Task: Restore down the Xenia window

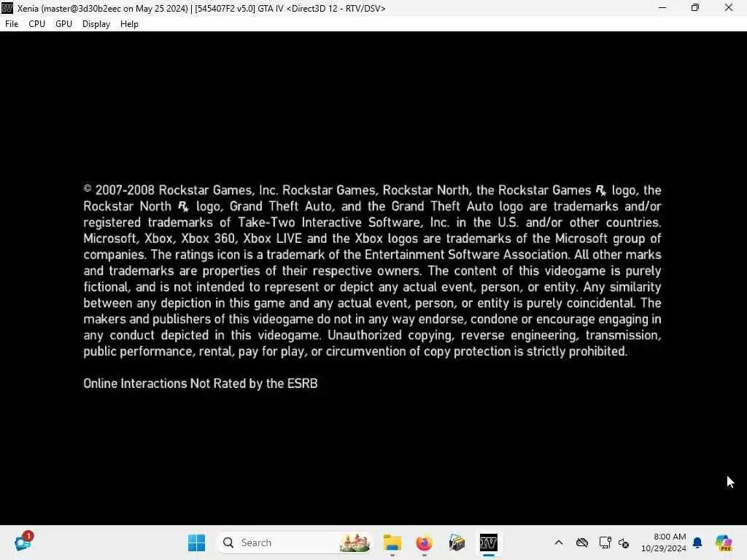Action: [695, 7]
